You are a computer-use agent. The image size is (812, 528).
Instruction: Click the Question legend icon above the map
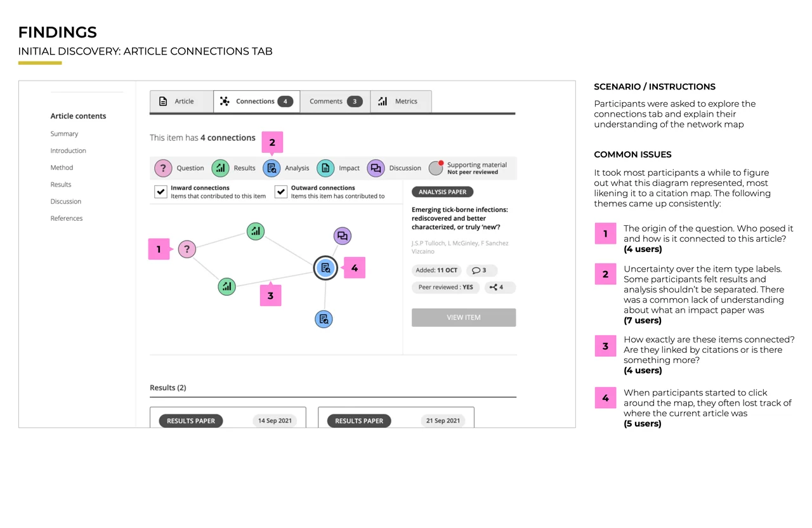[x=163, y=168]
